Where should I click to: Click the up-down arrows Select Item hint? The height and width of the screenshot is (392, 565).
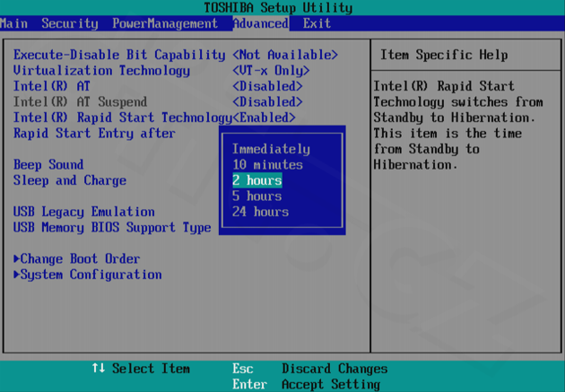tap(141, 368)
